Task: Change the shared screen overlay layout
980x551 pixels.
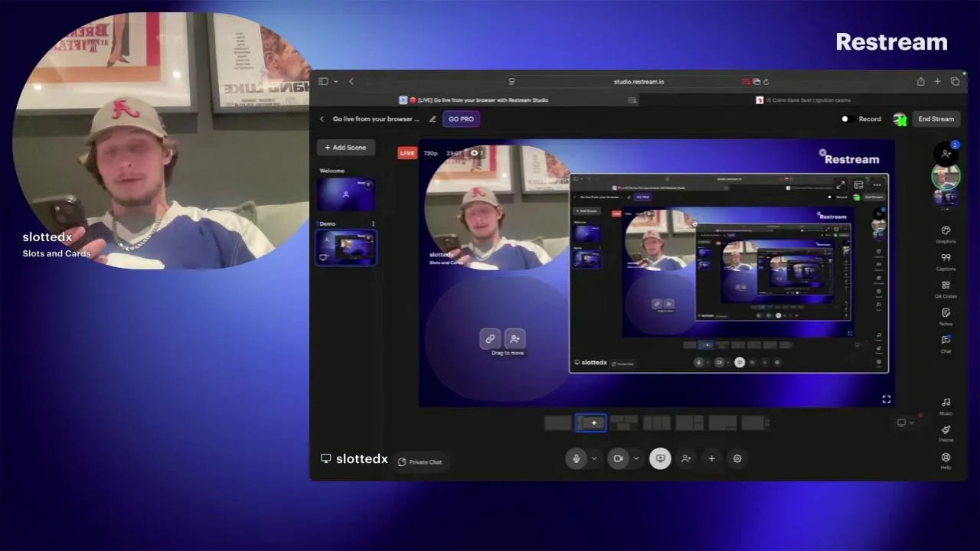Action: 858,184
